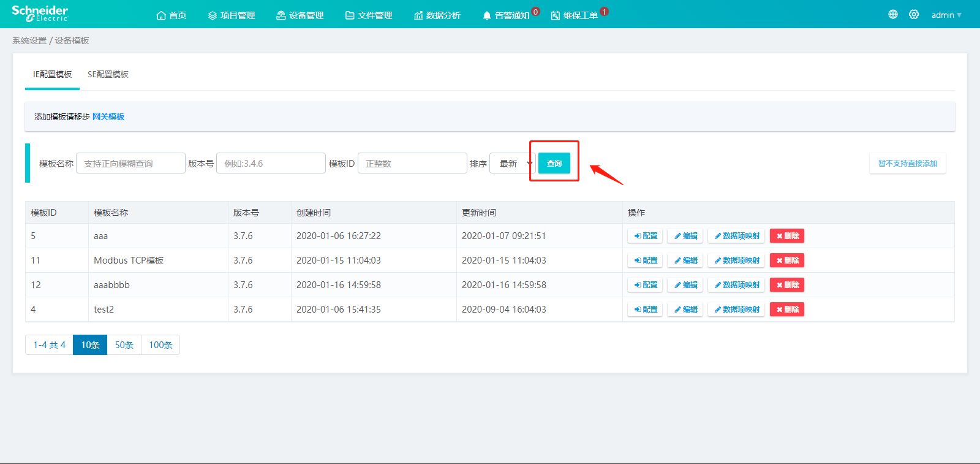Switch to SE配置模板 tab

pyautogui.click(x=108, y=74)
